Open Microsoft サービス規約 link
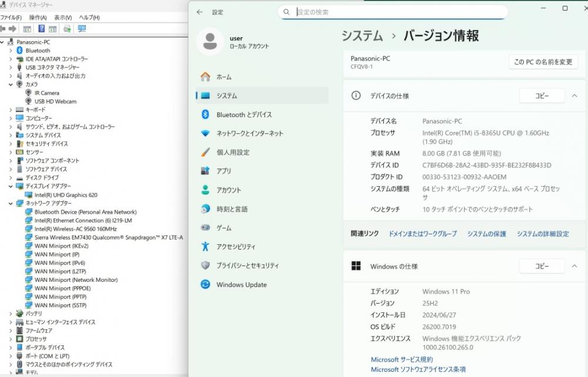The image size is (588, 377). pos(402,359)
